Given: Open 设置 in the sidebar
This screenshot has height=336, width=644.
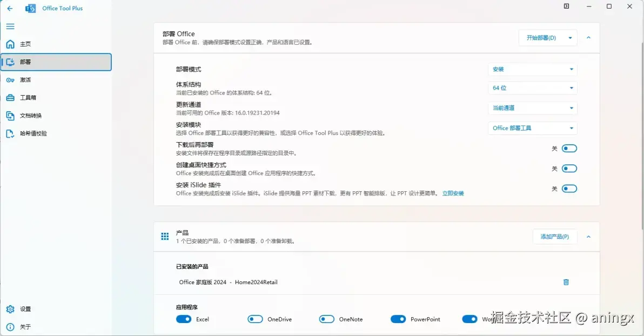Looking at the screenshot, I should point(56,309).
